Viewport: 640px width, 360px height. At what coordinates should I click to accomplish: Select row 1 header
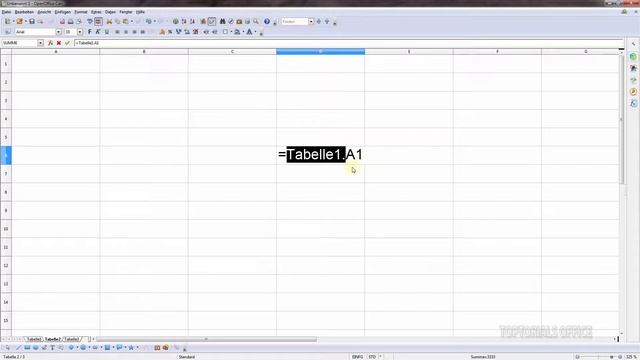tap(6, 64)
